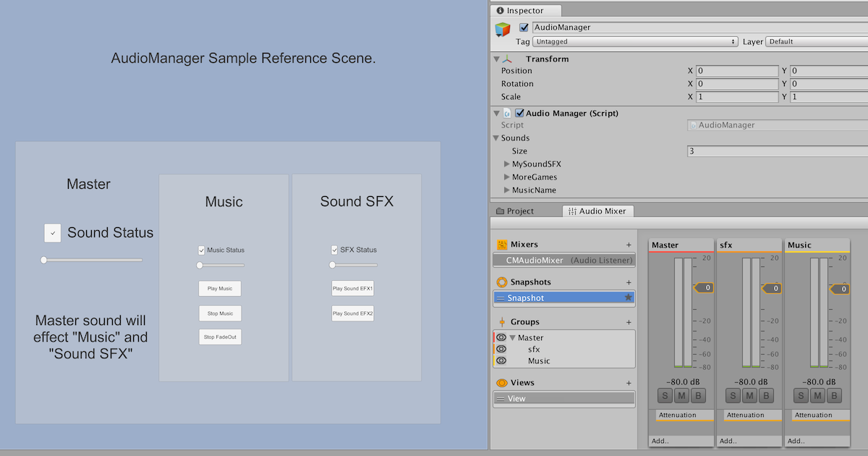Click the Transform component icon
868x456 pixels.
509,59
